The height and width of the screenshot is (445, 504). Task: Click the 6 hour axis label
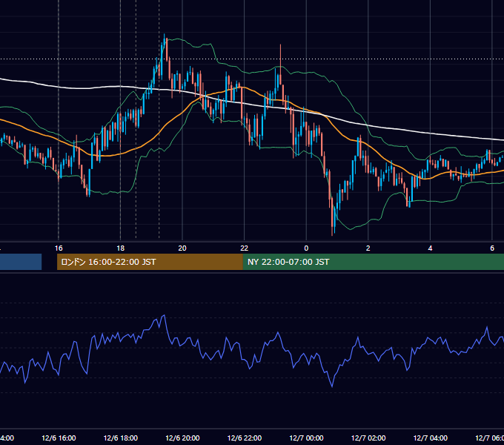tap(492, 248)
